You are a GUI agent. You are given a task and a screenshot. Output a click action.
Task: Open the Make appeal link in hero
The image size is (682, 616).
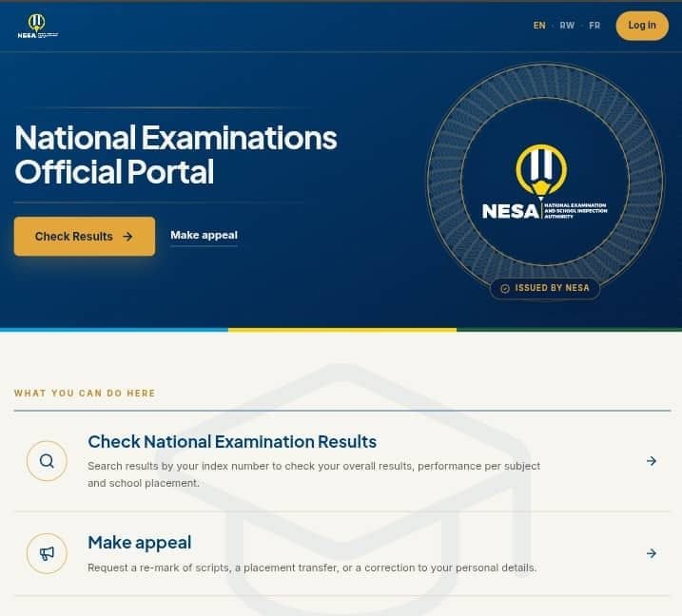(204, 235)
